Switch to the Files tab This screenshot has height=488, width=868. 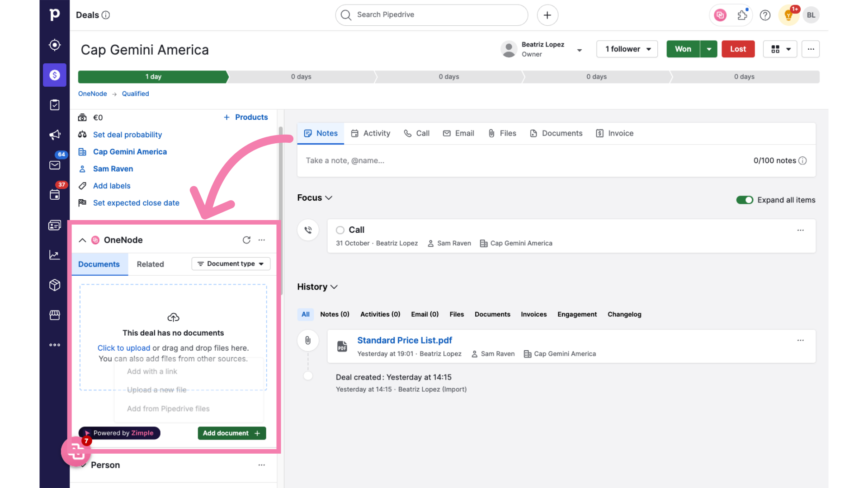pyautogui.click(x=502, y=133)
